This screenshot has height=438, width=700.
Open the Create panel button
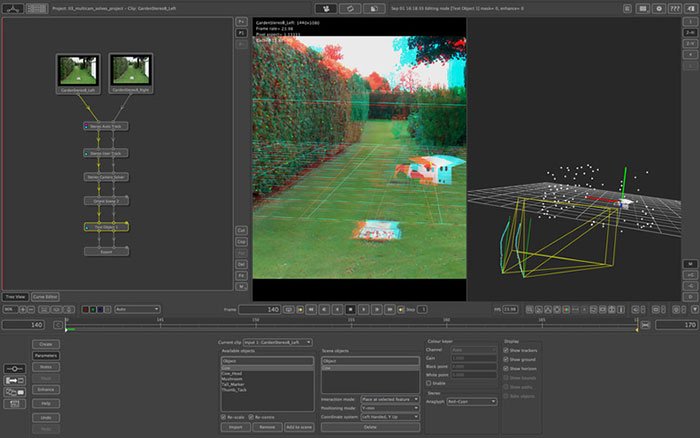(x=46, y=344)
